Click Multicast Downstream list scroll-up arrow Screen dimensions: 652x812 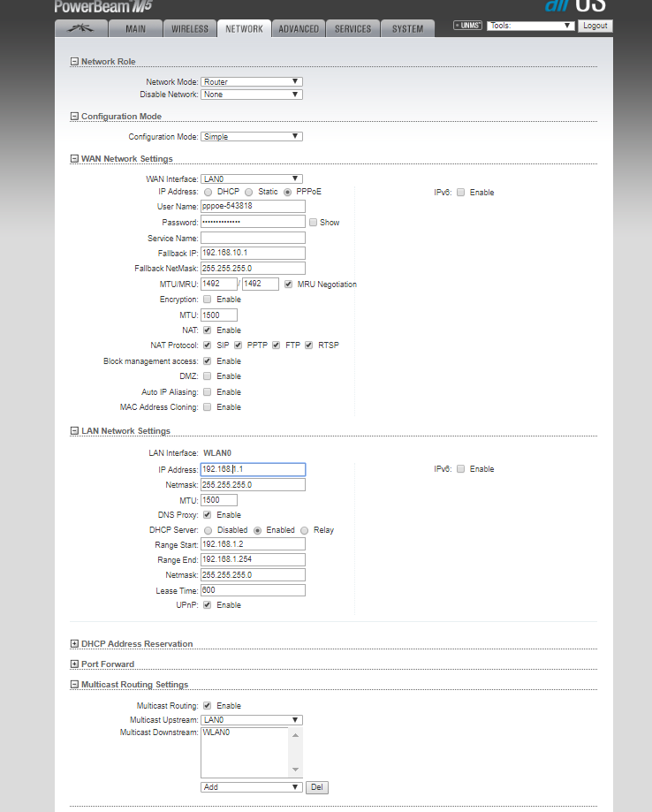point(295,735)
